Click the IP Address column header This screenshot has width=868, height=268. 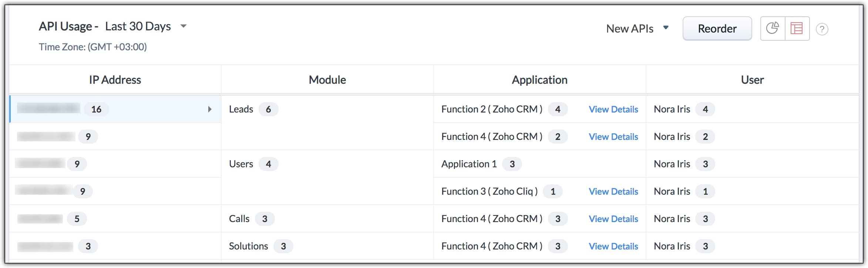click(115, 80)
